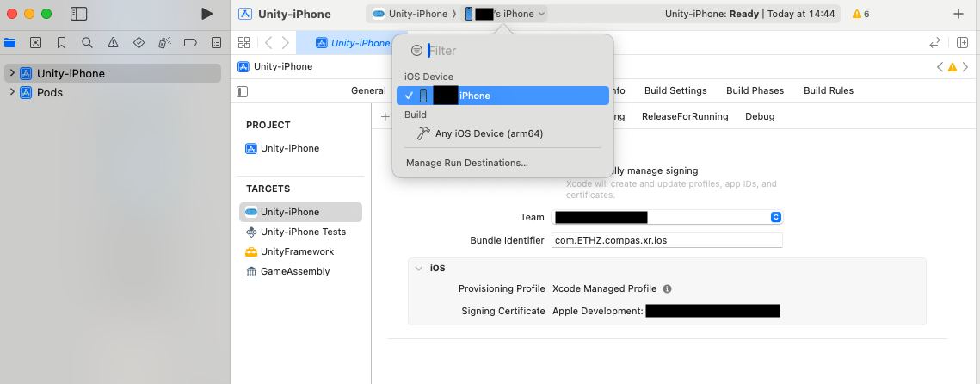The height and width of the screenshot is (384, 980).
Task: Click the Provisioning Profile info icon
Action: 668,289
